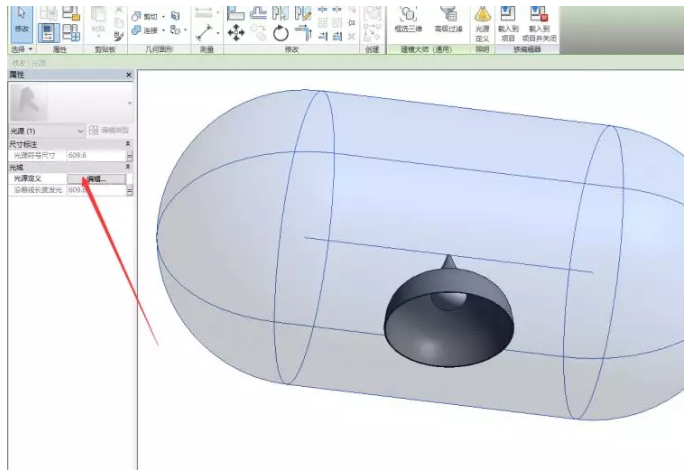Click the 载入到项目并关闭 icon
Image resolution: width=687 pixels, height=470 pixels.
540,20
